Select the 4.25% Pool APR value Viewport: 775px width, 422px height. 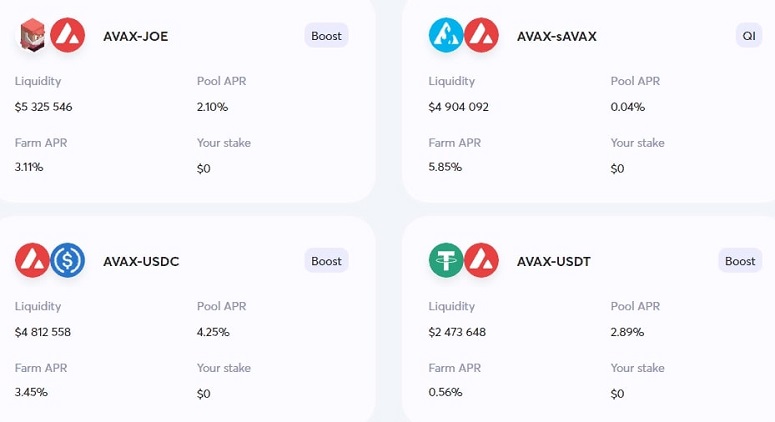(213, 332)
